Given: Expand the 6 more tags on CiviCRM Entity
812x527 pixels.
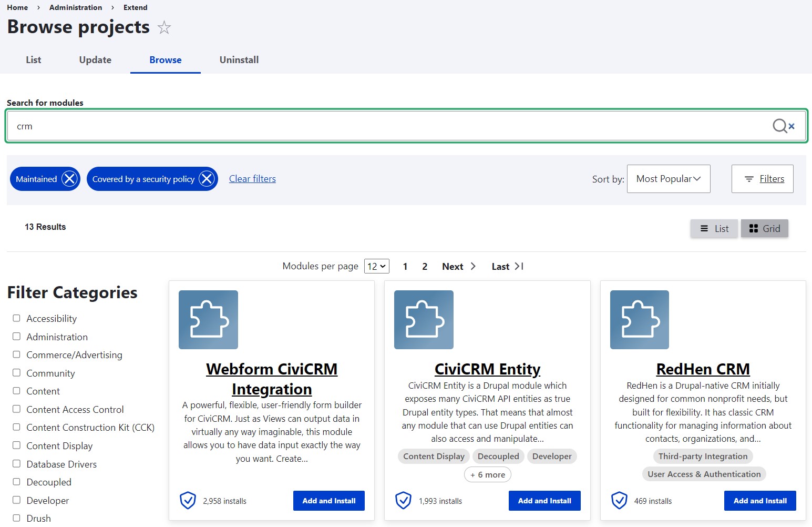Looking at the screenshot, I should pyautogui.click(x=487, y=474).
